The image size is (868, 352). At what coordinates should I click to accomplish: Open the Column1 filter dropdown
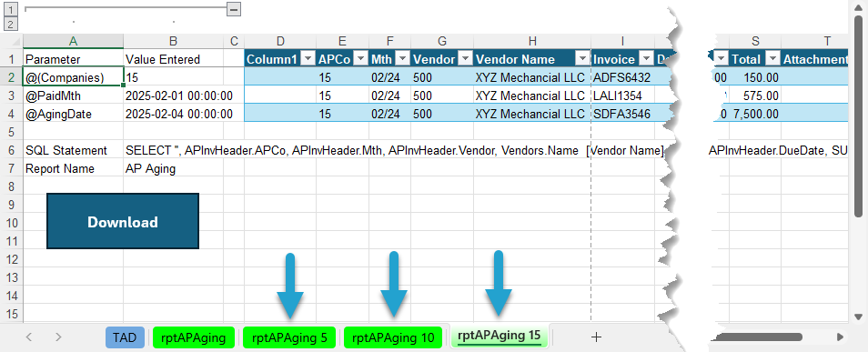[x=308, y=59]
